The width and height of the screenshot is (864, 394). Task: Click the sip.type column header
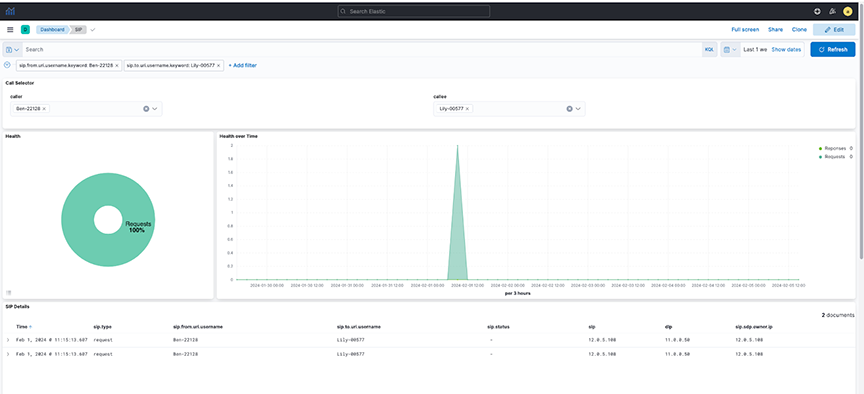coord(102,327)
